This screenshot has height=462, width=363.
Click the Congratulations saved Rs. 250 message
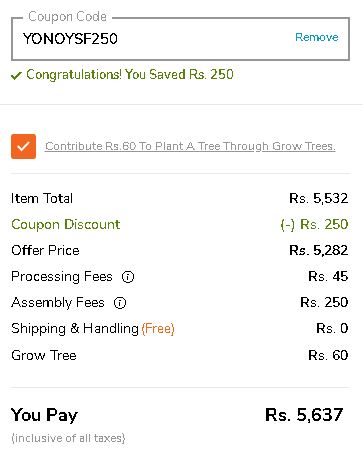click(x=130, y=74)
